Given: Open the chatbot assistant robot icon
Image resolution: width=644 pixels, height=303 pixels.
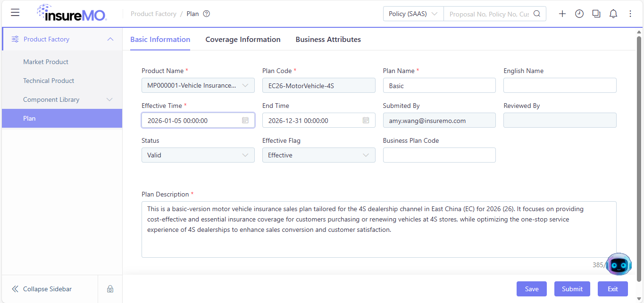Looking at the screenshot, I should (619, 265).
